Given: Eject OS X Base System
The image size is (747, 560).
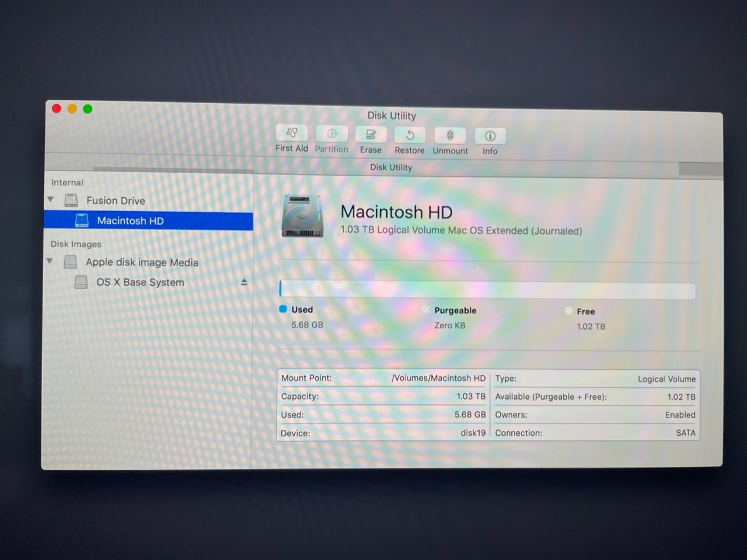Looking at the screenshot, I should tap(244, 282).
